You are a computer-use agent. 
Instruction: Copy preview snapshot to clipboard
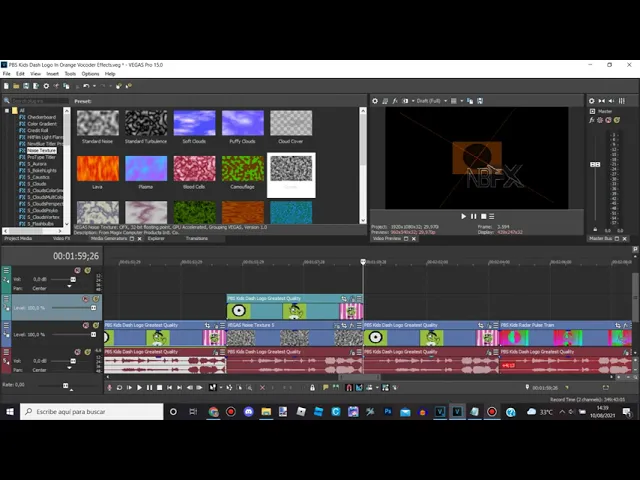470,101
